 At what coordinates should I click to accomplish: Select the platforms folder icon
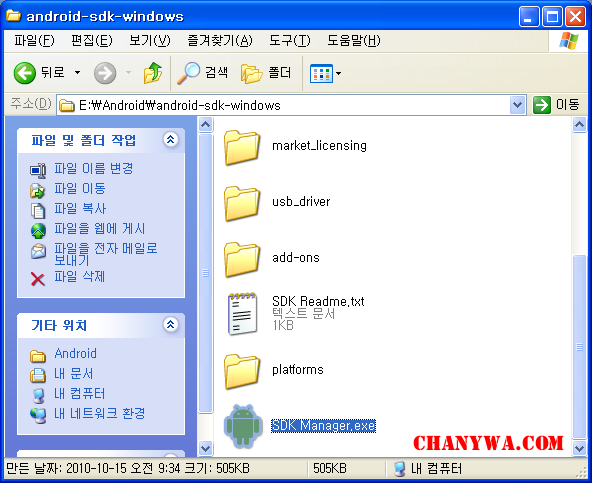point(242,371)
